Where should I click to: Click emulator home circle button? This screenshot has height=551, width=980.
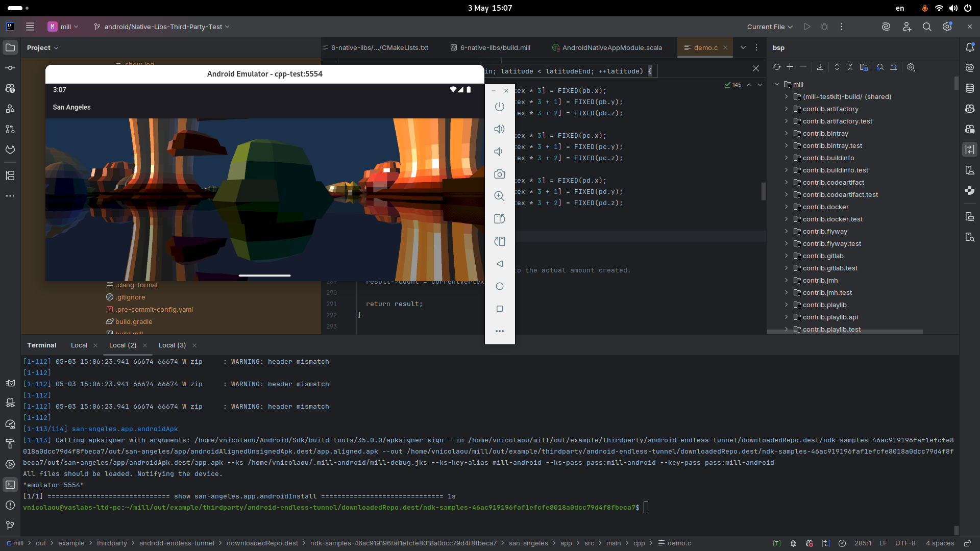(x=500, y=286)
